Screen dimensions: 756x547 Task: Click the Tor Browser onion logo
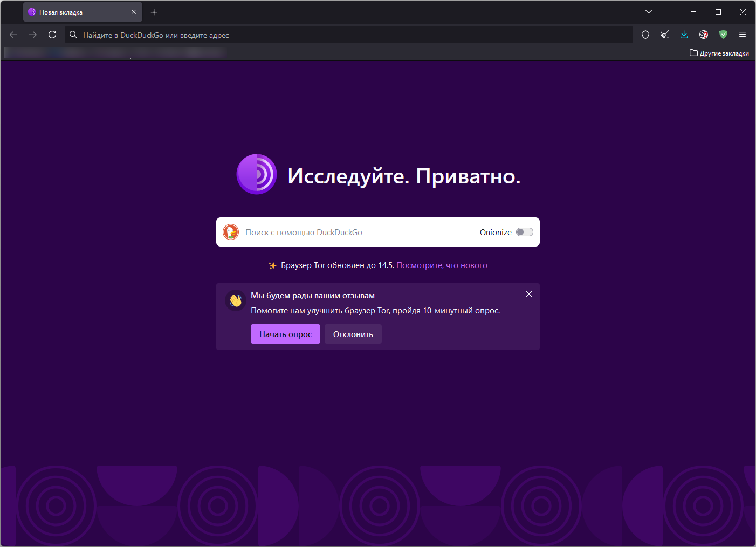coord(257,174)
